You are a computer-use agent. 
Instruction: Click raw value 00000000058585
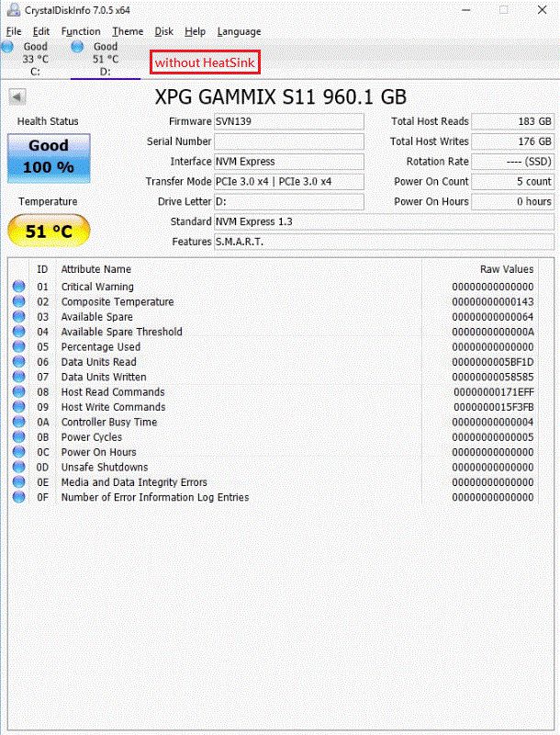[x=493, y=377]
